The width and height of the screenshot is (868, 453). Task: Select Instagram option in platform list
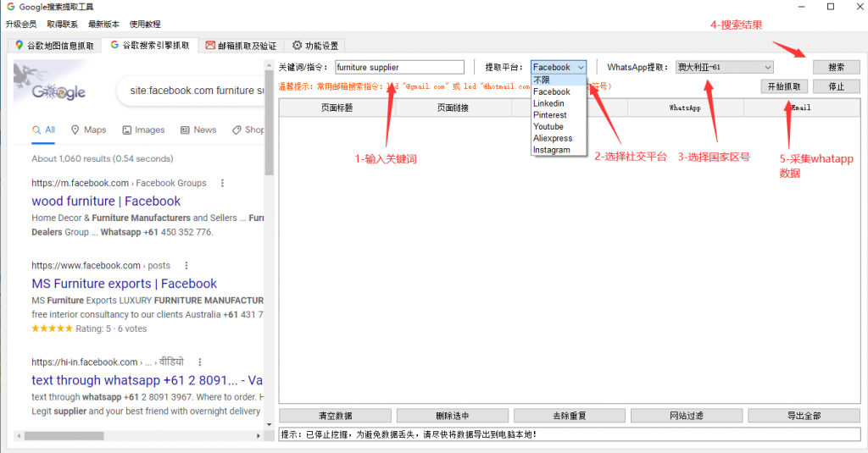558,150
